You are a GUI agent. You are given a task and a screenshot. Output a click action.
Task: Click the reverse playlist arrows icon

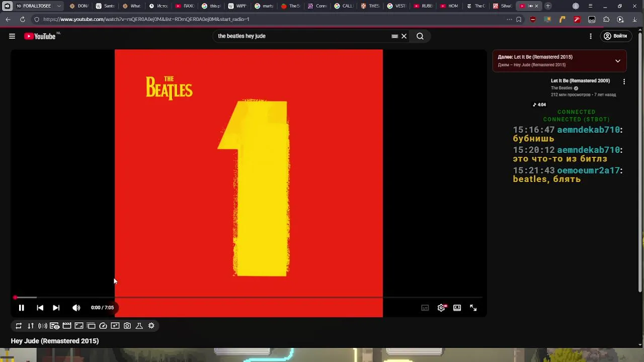click(x=31, y=326)
